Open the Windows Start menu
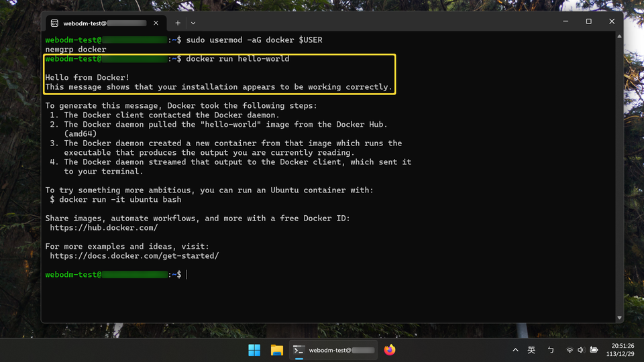 (x=254, y=350)
